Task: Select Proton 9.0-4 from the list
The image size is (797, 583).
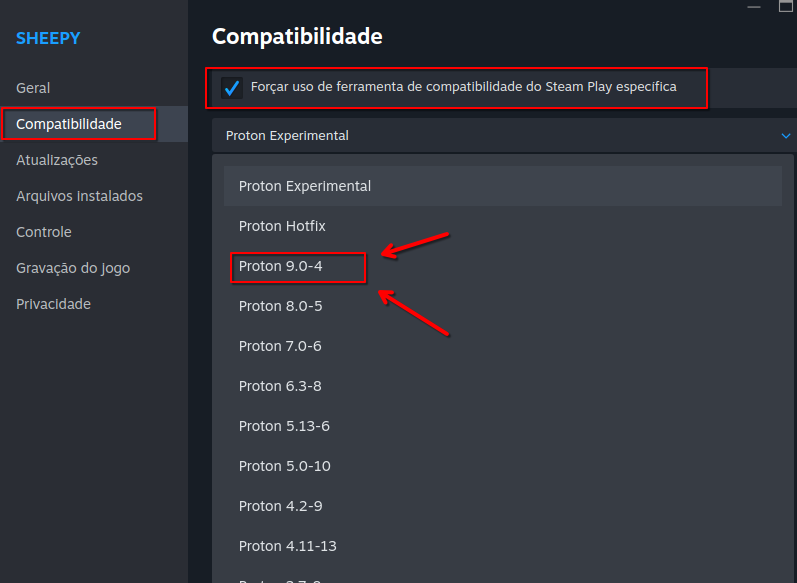Action: [x=281, y=266]
